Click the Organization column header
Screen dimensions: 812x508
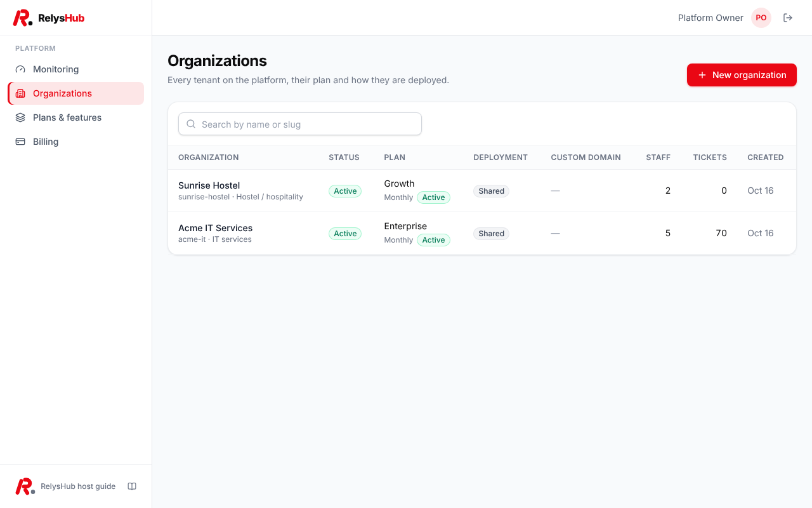[209, 157]
